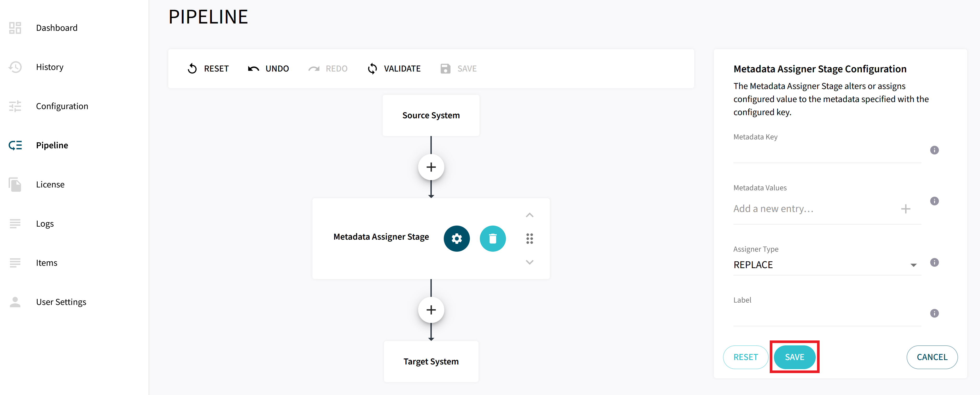Image resolution: width=980 pixels, height=395 pixels.
Task: Click the info icon next to Metadata Key
Action: coord(935,150)
